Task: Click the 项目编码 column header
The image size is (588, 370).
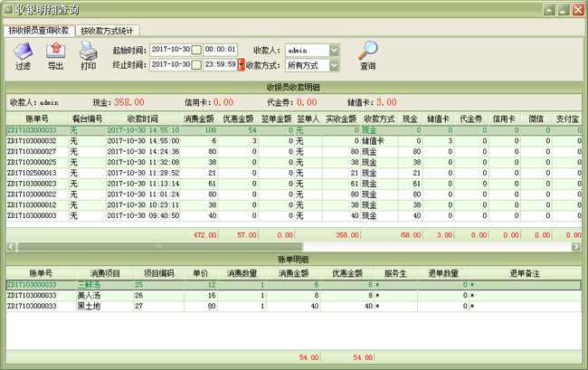Action: pos(158,272)
